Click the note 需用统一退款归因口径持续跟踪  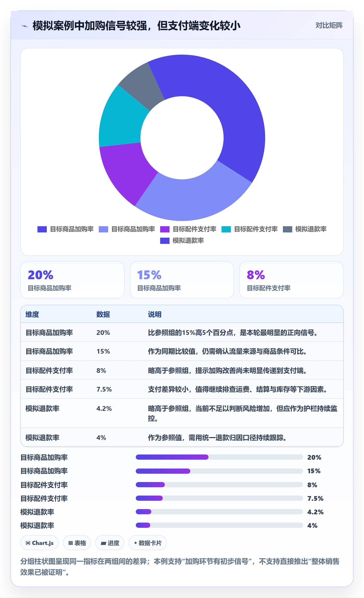236,438
